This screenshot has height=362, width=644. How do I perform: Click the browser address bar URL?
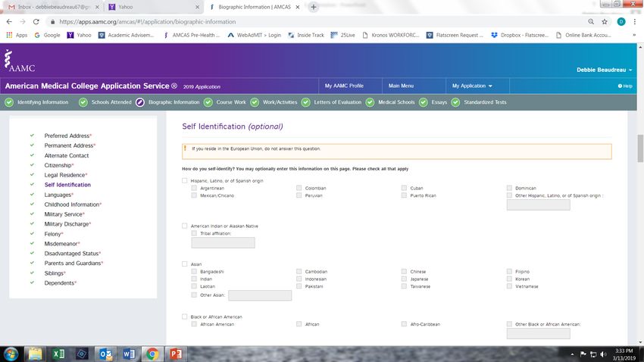(148, 22)
